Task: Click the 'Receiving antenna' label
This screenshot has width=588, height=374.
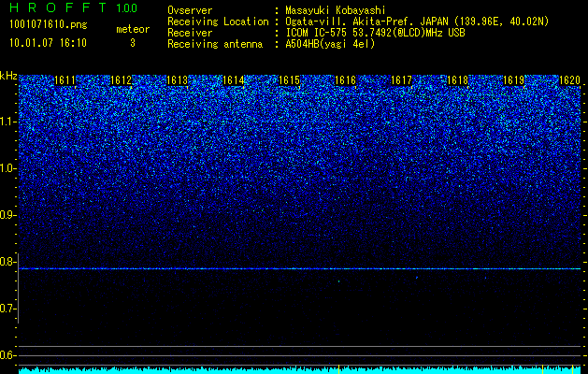Action: click(x=215, y=44)
